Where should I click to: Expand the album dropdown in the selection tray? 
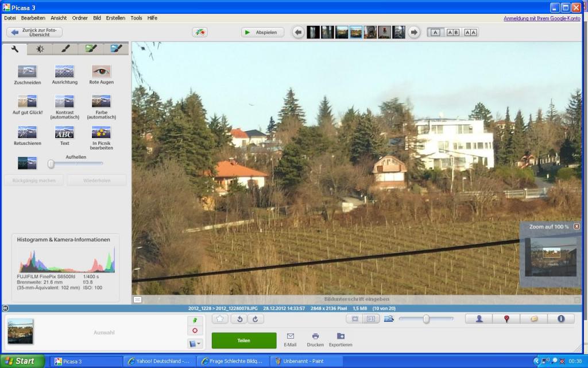(195, 343)
